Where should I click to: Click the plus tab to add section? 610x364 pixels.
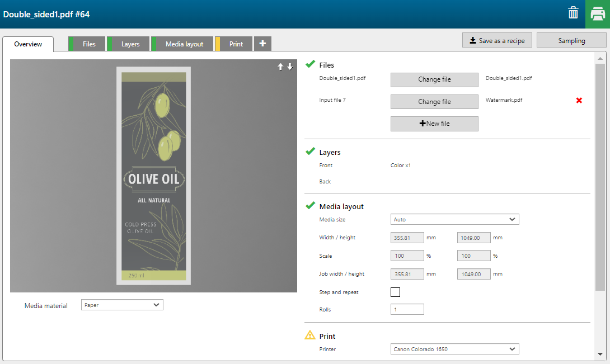(x=262, y=44)
